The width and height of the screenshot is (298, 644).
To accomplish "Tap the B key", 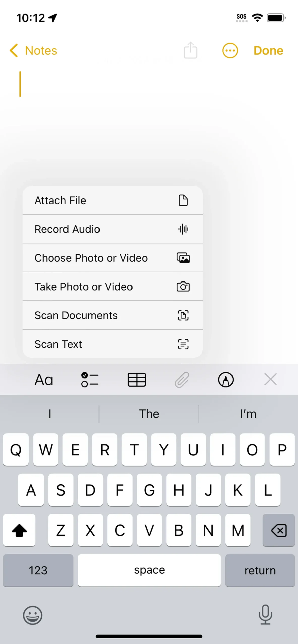I will tap(179, 530).
